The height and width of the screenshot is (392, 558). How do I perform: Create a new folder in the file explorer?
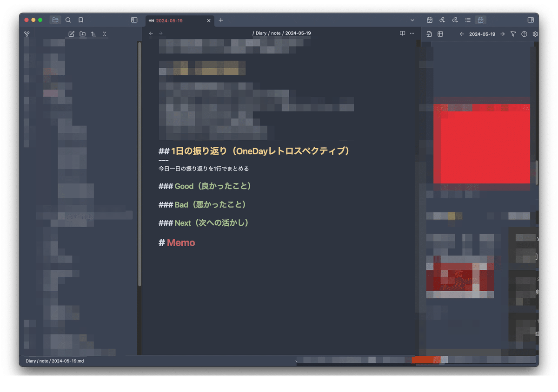point(82,33)
